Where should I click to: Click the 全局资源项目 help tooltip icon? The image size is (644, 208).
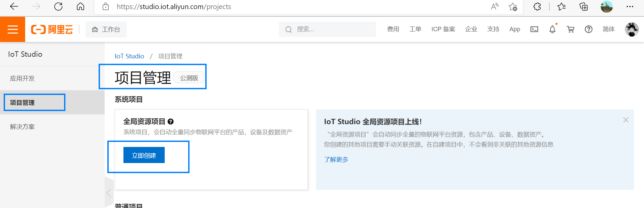[x=170, y=121]
